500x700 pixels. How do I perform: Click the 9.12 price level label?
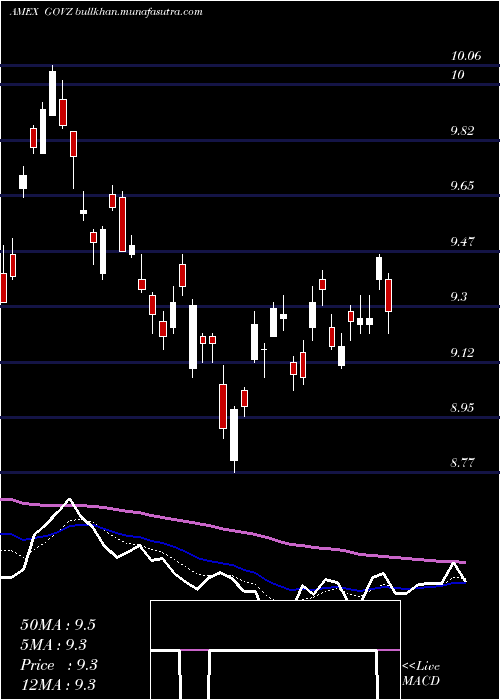462,353
